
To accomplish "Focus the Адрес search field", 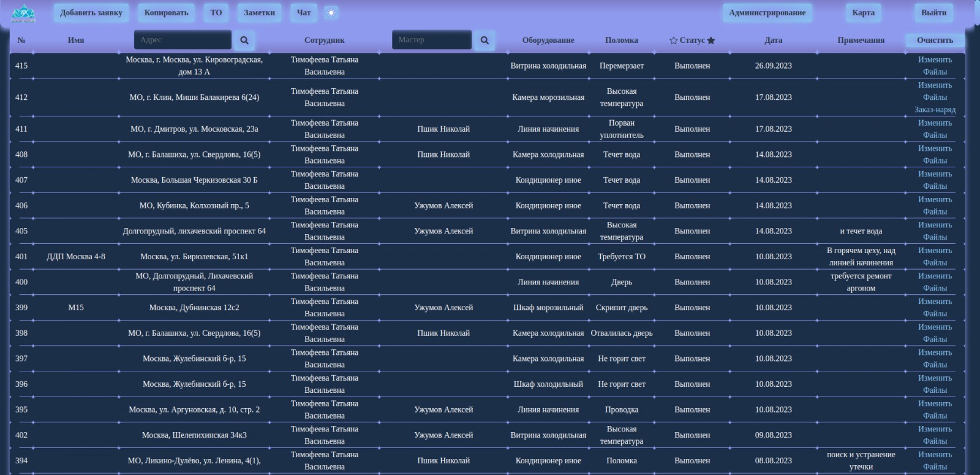I will click(183, 40).
